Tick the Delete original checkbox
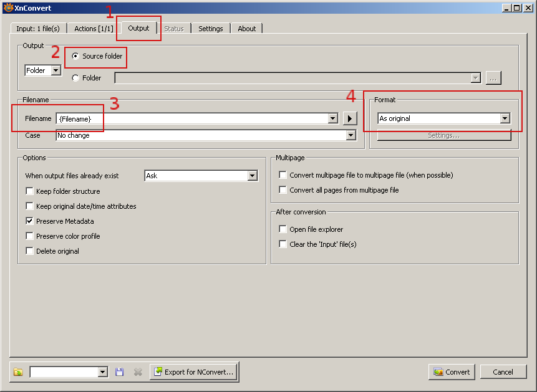The image size is (537, 392). (x=30, y=251)
